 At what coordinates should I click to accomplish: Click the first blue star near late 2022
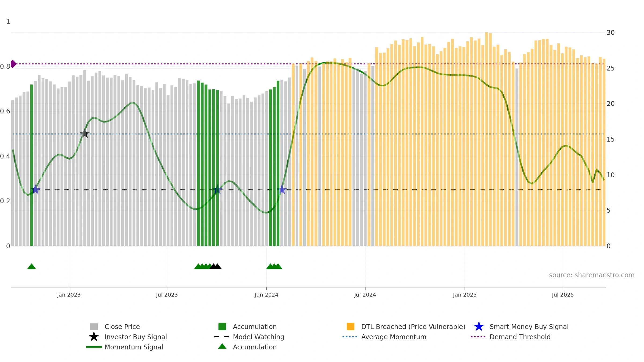(x=35, y=190)
